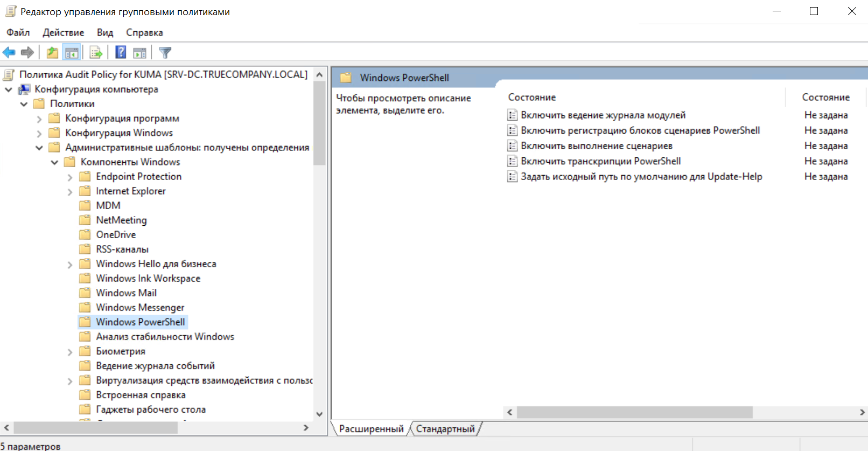Collapse the Компоненты Windows tree node
The width and height of the screenshot is (868, 451).
pos(54,162)
